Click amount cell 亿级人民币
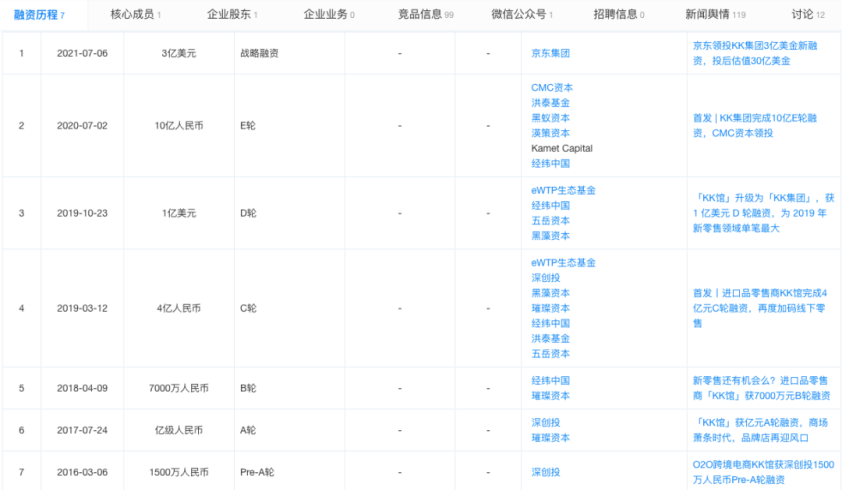 (179, 430)
